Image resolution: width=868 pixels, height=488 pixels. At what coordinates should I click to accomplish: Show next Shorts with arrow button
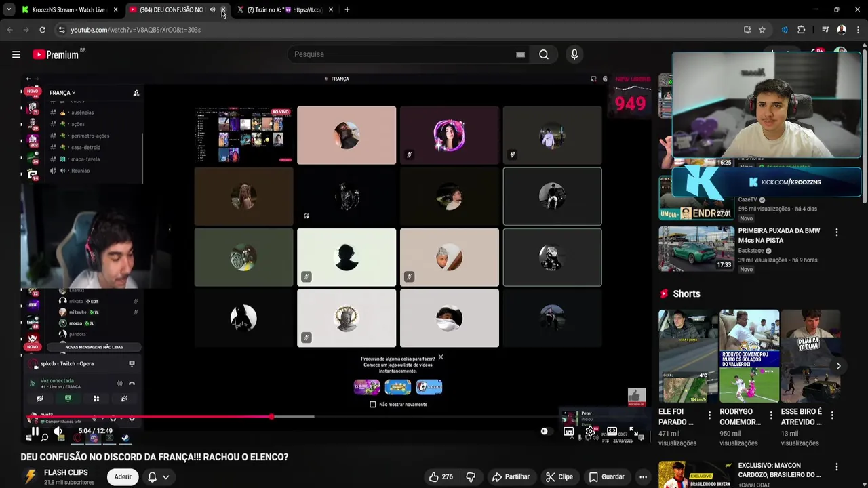838,366
